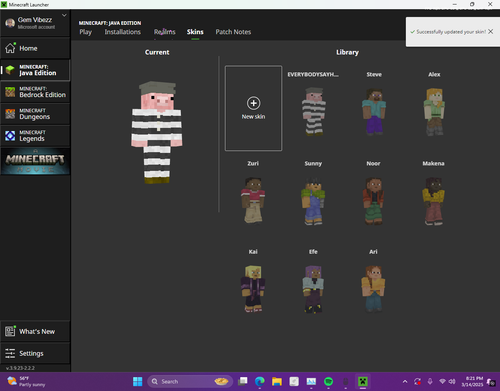Image resolution: width=500 pixels, height=391 pixels.
Task: Open Task View on the taskbar
Action: [243, 381]
